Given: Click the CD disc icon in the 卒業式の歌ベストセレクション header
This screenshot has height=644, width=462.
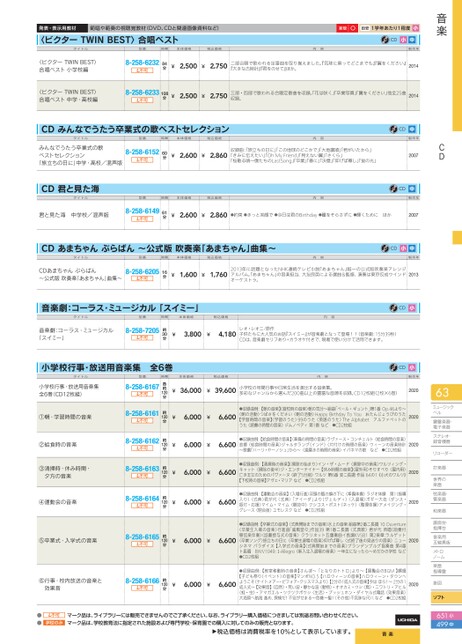Looking at the screenshot, I should [393, 129].
